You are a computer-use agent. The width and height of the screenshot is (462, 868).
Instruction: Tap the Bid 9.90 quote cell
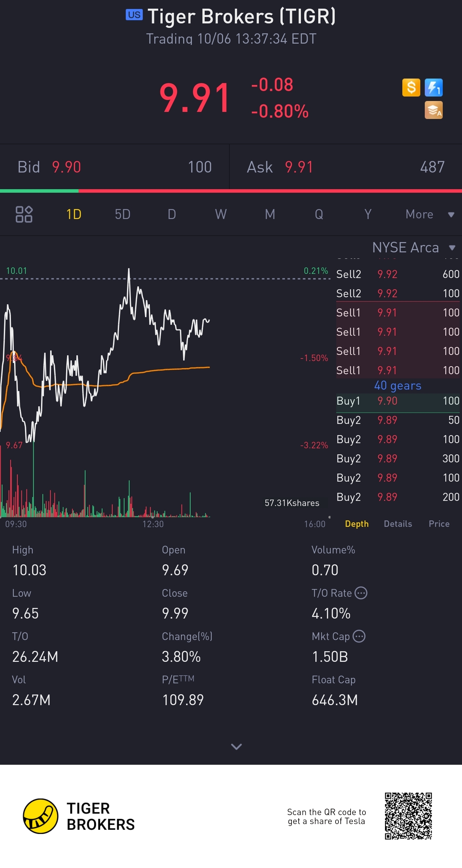tap(115, 167)
